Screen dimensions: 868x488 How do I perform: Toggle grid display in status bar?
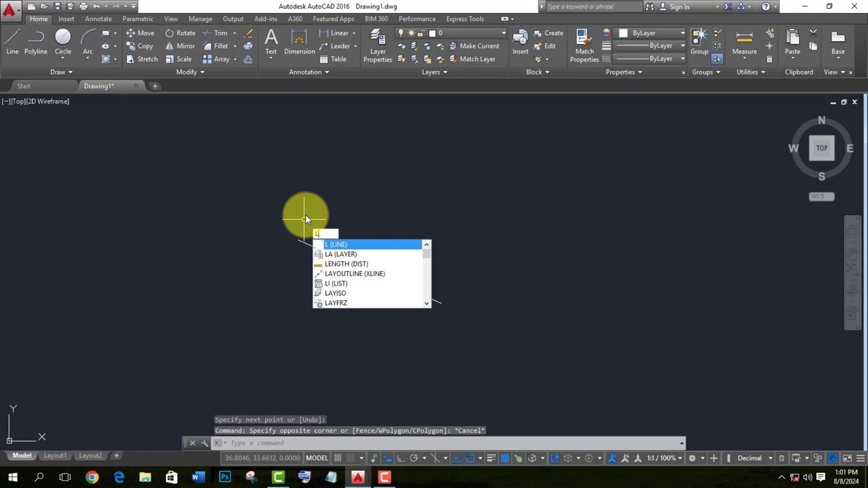click(338, 458)
